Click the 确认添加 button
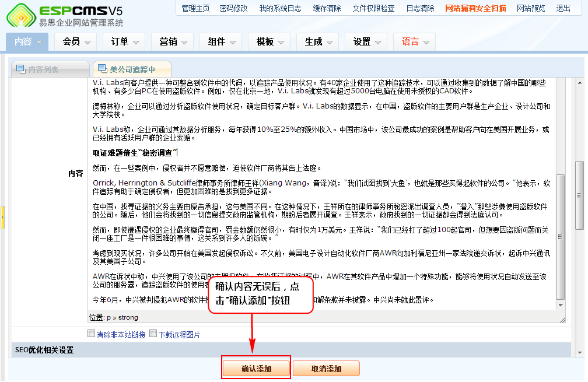 (256, 369)
